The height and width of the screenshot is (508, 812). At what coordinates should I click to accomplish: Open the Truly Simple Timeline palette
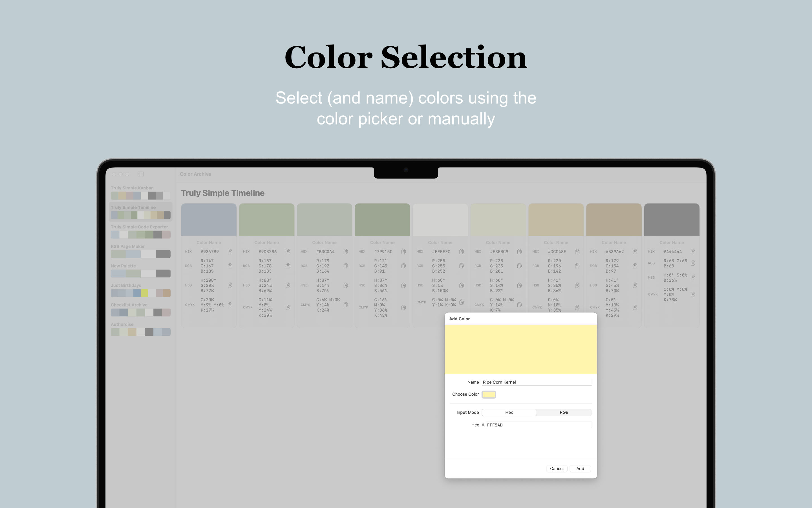tap(141, 212)
